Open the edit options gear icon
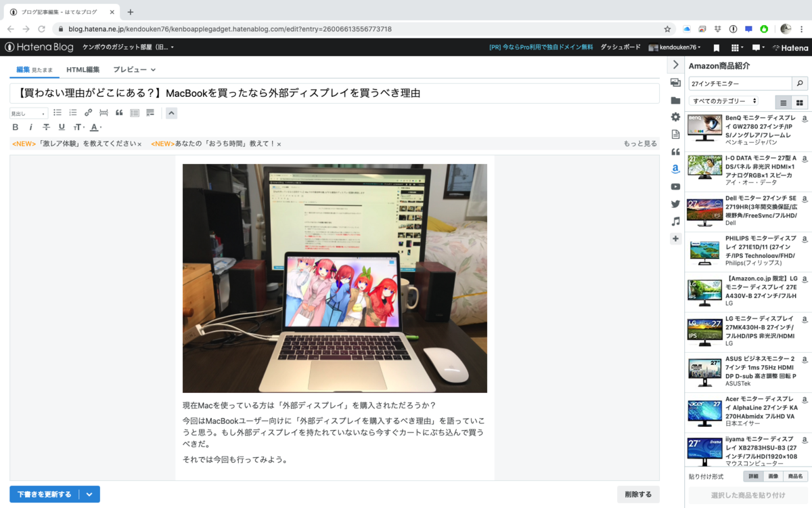The width and height of the screenshot is (812, 508). point(675,117)
